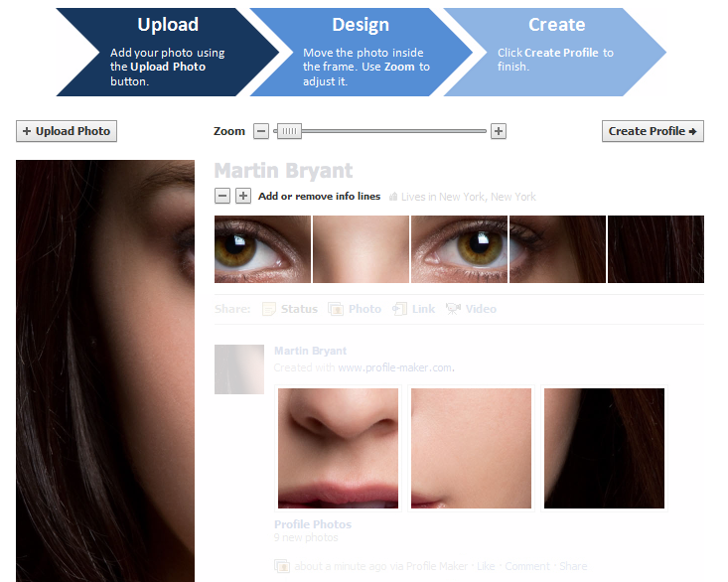Remove an info line with the minus icon
The height and width of the screenshot is (582, 728).
point(222,196)
